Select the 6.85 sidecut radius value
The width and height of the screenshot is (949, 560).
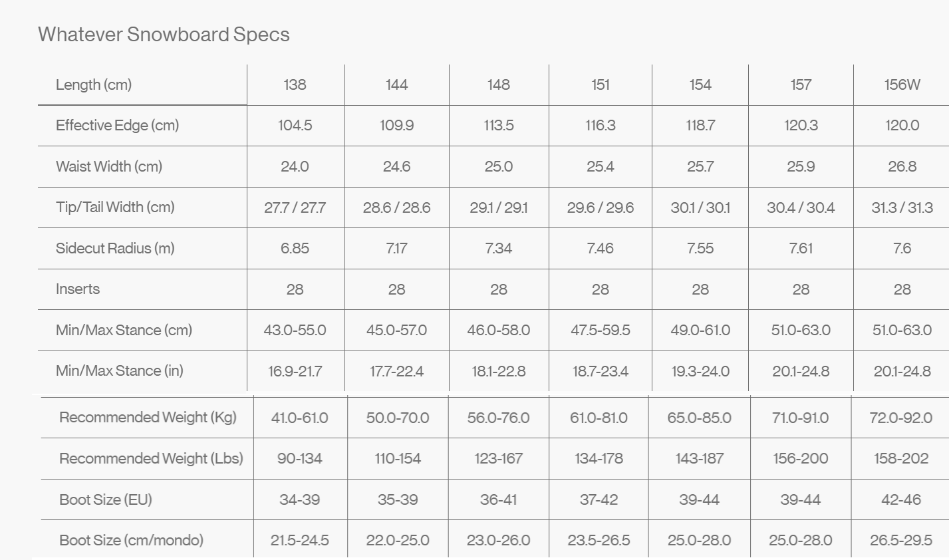pyautogui.click(x=295, y=248)
